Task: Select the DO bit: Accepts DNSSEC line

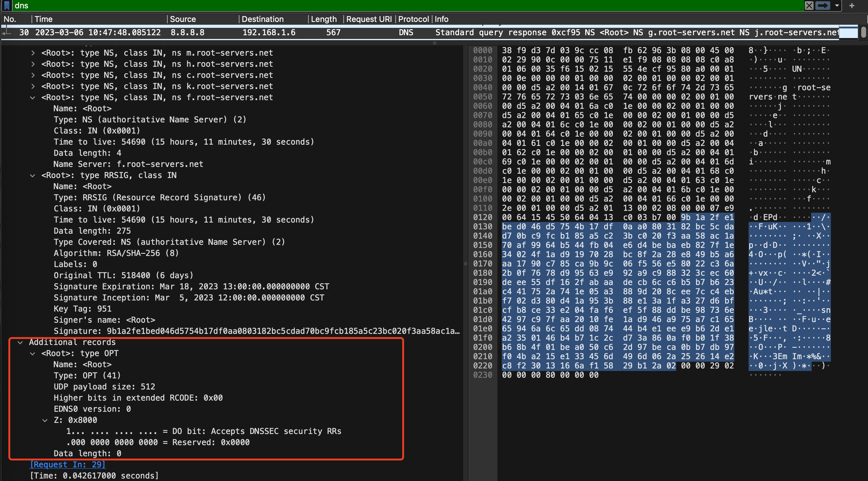Action: coord(204,431)
